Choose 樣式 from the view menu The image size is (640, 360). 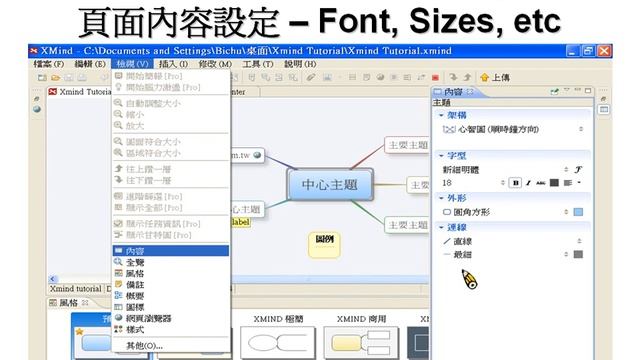pos(171,329)
